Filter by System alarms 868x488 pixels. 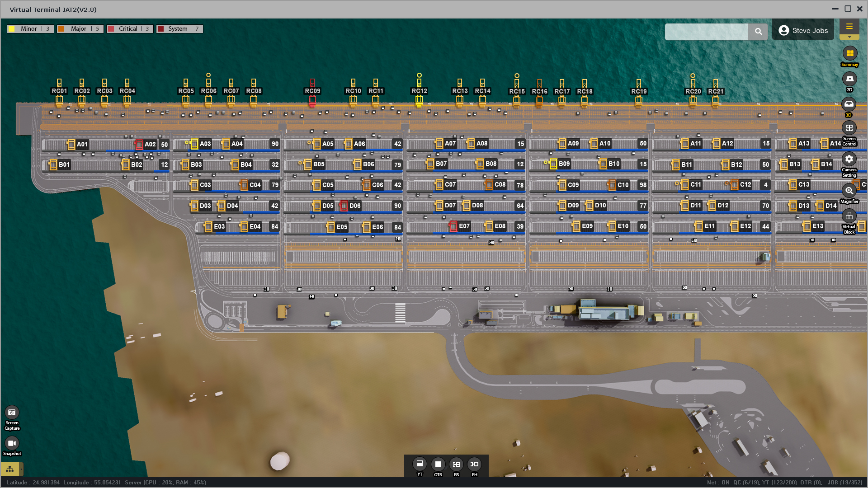coord(179,28)
